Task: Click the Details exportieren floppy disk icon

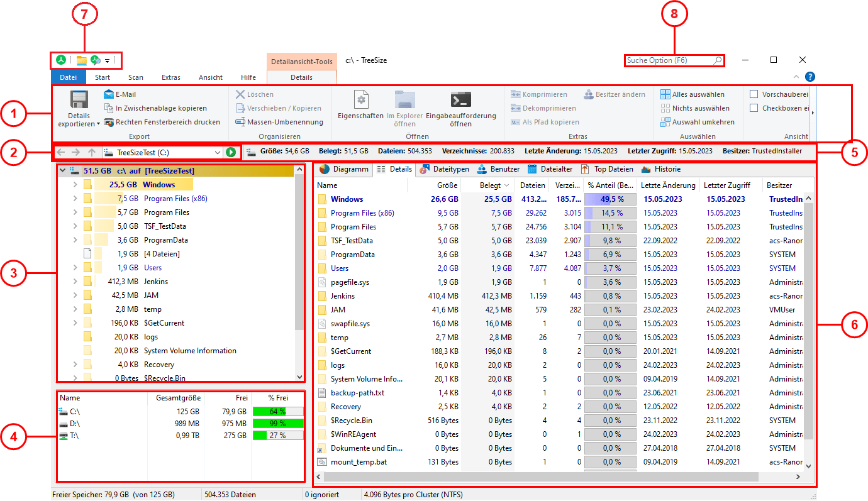Action: 79,101
